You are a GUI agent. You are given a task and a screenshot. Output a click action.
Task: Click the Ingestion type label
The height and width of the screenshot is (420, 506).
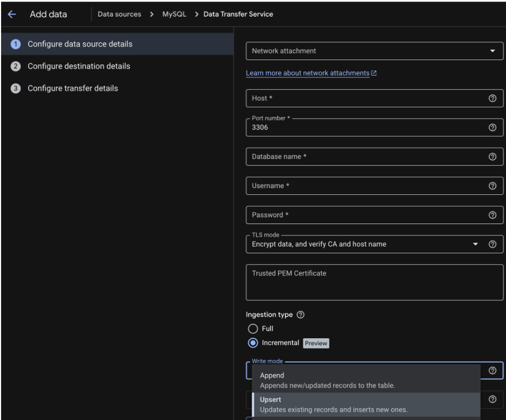(269, 314)
